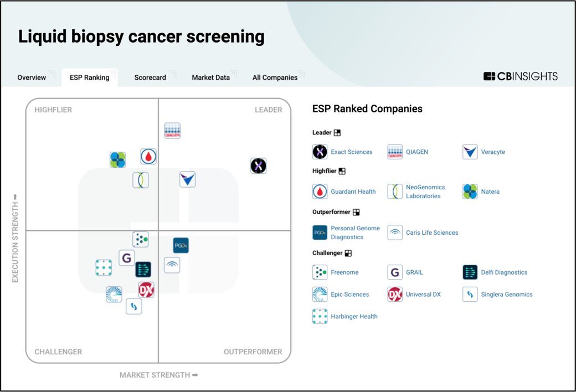Switch to the Scorecard tab
The width and height of the screenshot is (576, 392).
[x=150, y=78]
